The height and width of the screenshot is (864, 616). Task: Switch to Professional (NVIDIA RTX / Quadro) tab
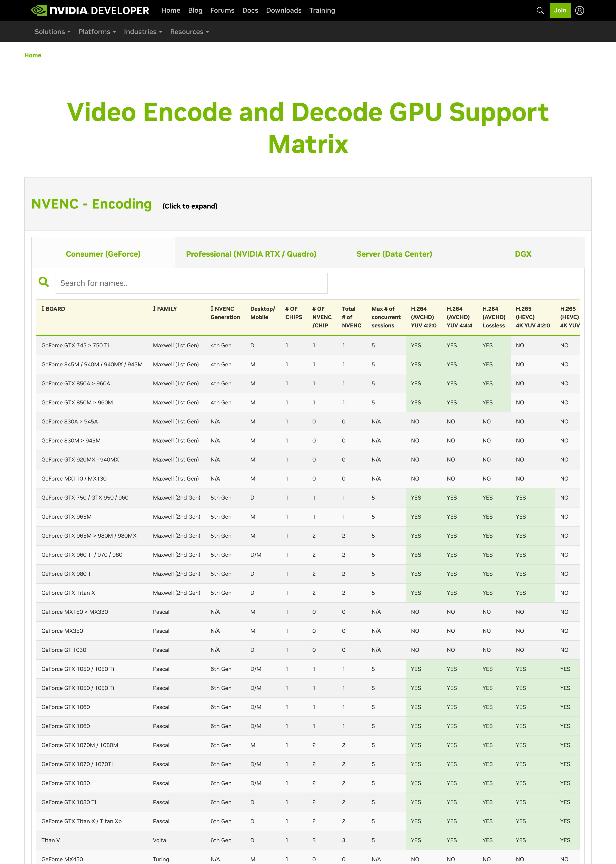(251, 254)
